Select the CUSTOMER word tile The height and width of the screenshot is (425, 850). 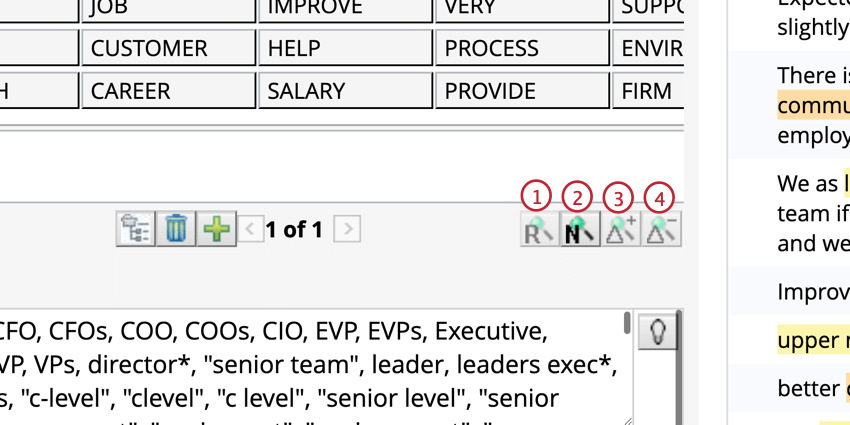point(168,48)
